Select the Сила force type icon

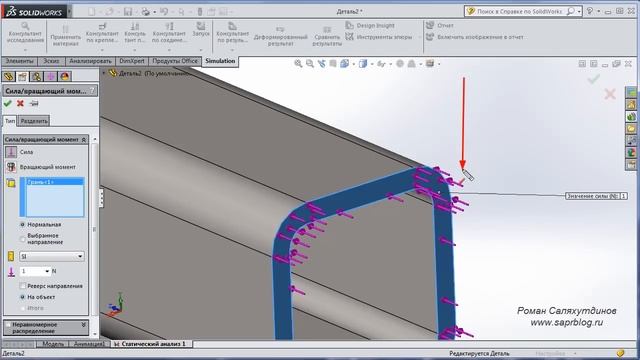pos(11,152)
